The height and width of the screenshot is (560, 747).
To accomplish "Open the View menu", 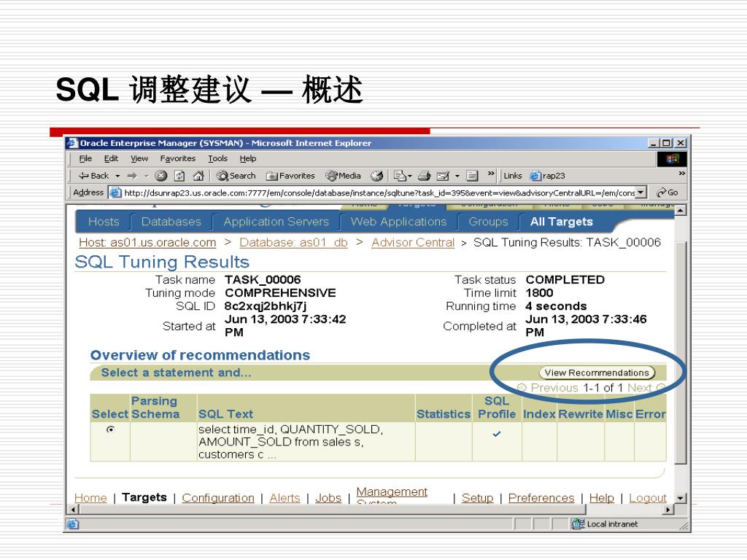I will pos(139,158).
